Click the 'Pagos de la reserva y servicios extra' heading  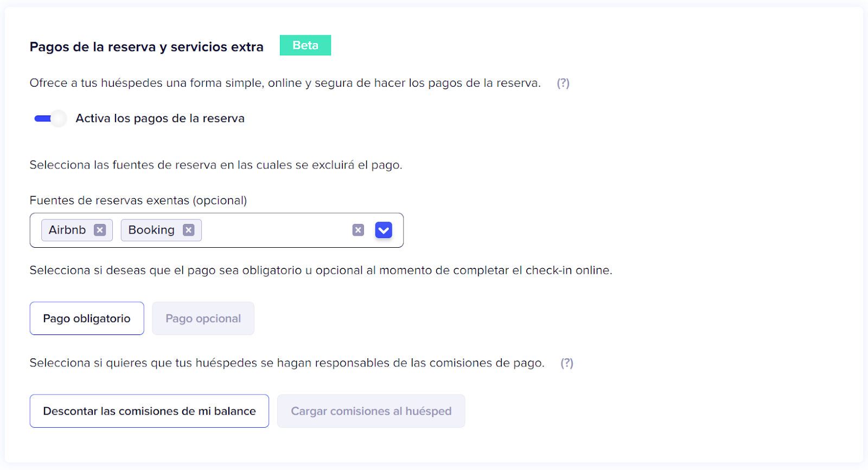click(146, 47)
